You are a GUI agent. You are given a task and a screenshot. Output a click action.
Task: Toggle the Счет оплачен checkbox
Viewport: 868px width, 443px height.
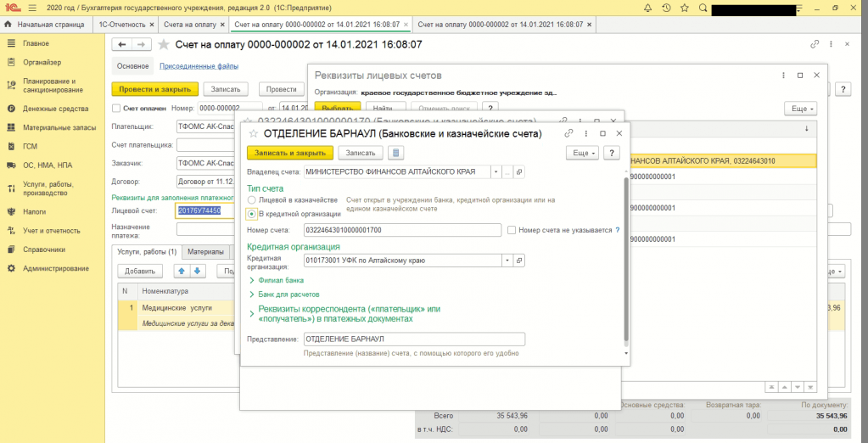(116, 109)
